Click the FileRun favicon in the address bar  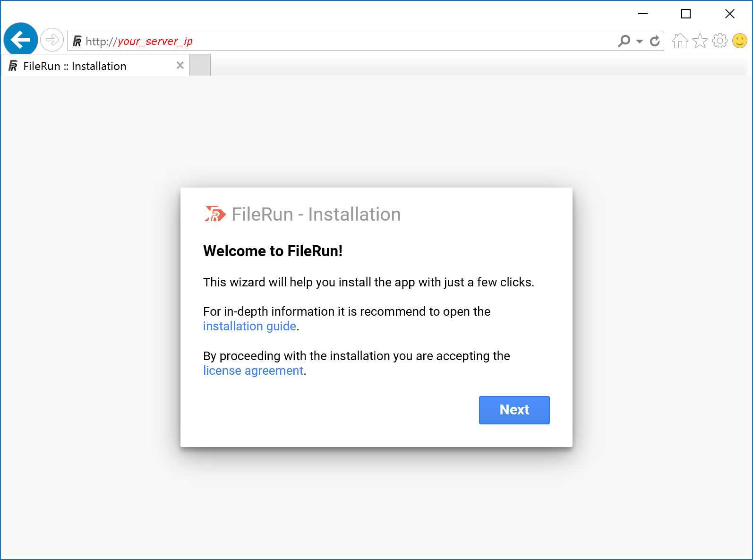point(77,42)
